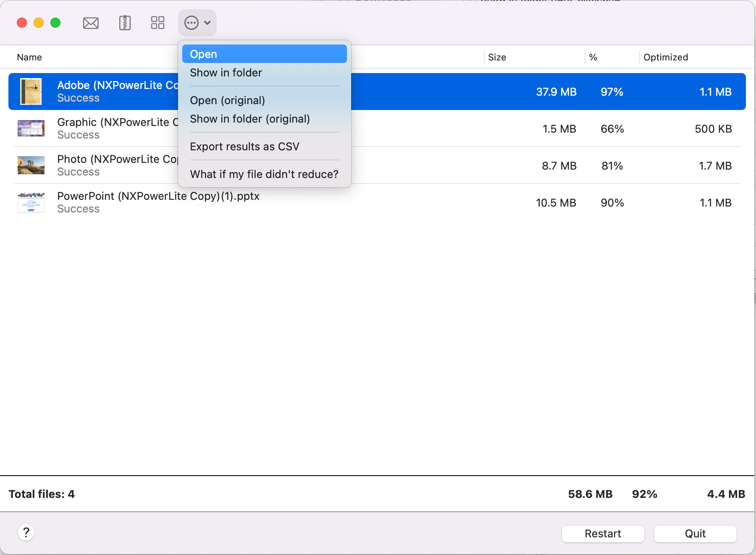Open 'What if my file didn't reduce?'
This screenshot has width=756, height=555.
tap(264, 174)
